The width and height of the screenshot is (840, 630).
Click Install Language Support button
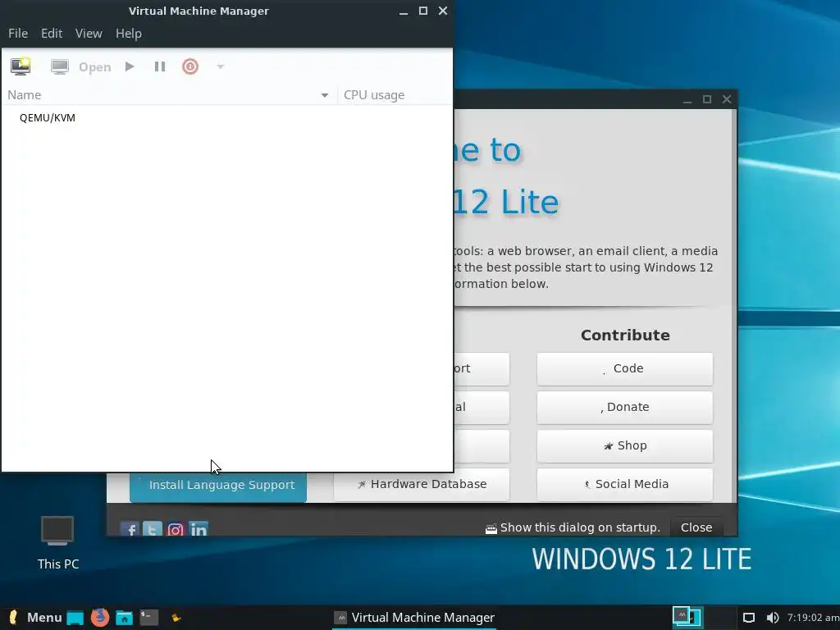point(218,486)
